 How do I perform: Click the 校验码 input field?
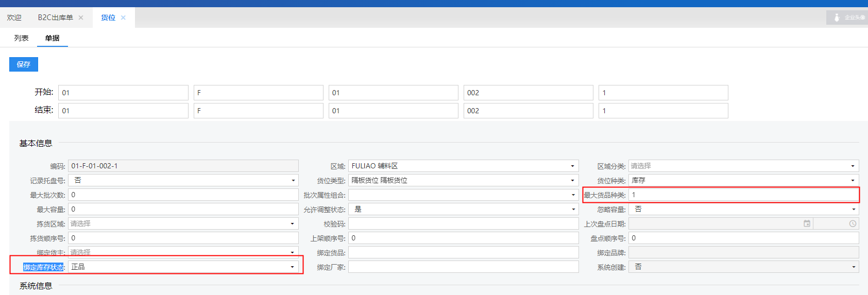tap(463, 223)
